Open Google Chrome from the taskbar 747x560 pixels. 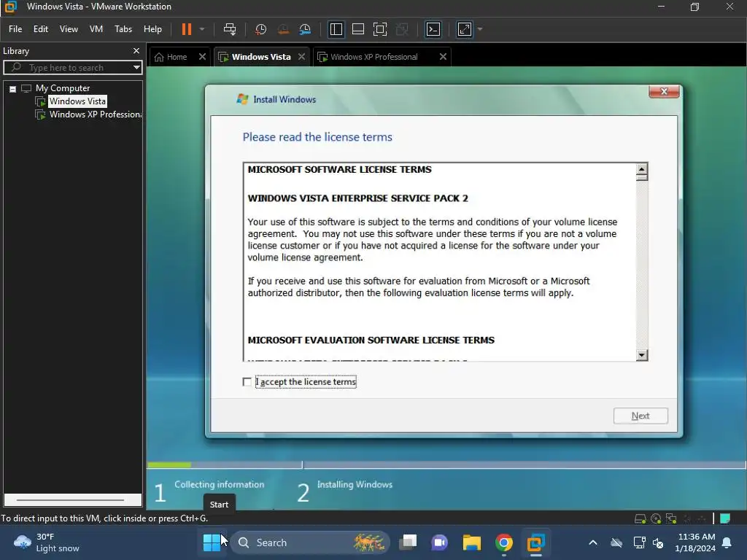click(503, 542)
